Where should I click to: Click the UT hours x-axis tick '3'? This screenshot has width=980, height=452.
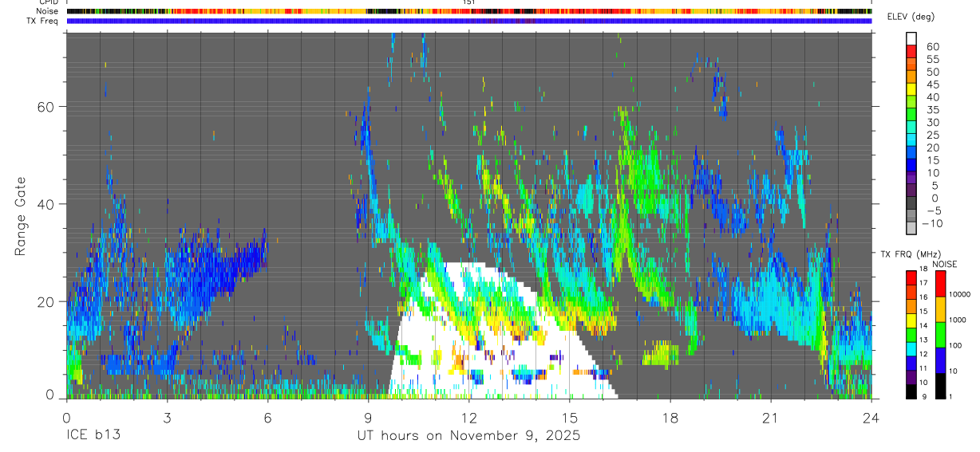pos(167,418)
